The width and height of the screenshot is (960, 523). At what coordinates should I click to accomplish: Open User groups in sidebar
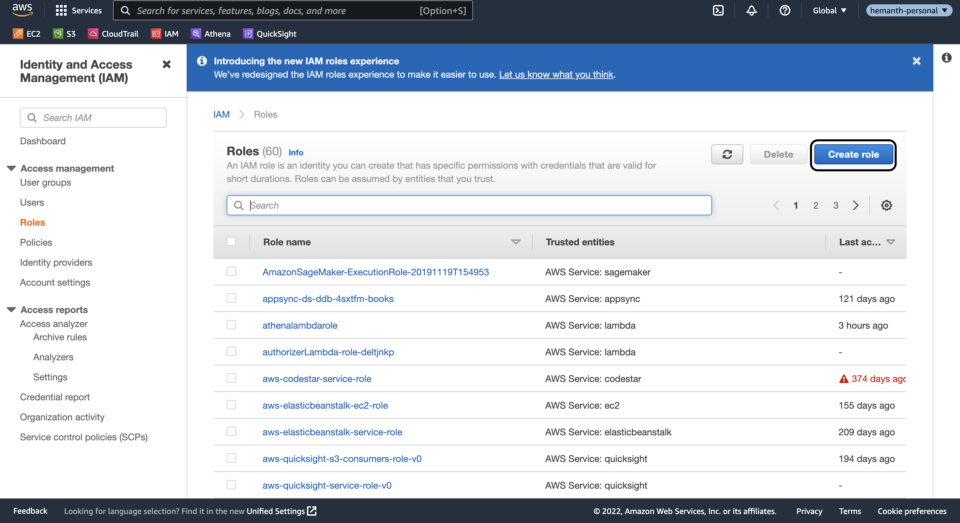(x=45, y=182)
